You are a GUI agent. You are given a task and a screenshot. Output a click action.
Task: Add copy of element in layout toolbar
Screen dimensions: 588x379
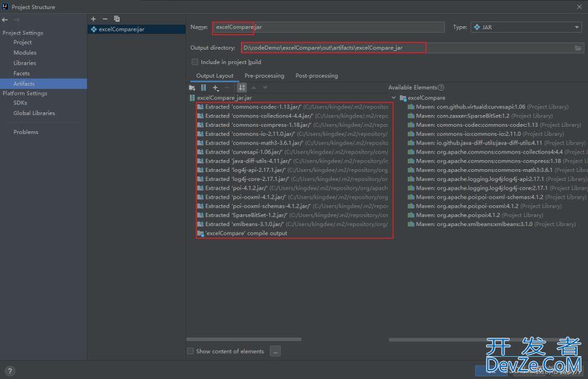point(216,88)
